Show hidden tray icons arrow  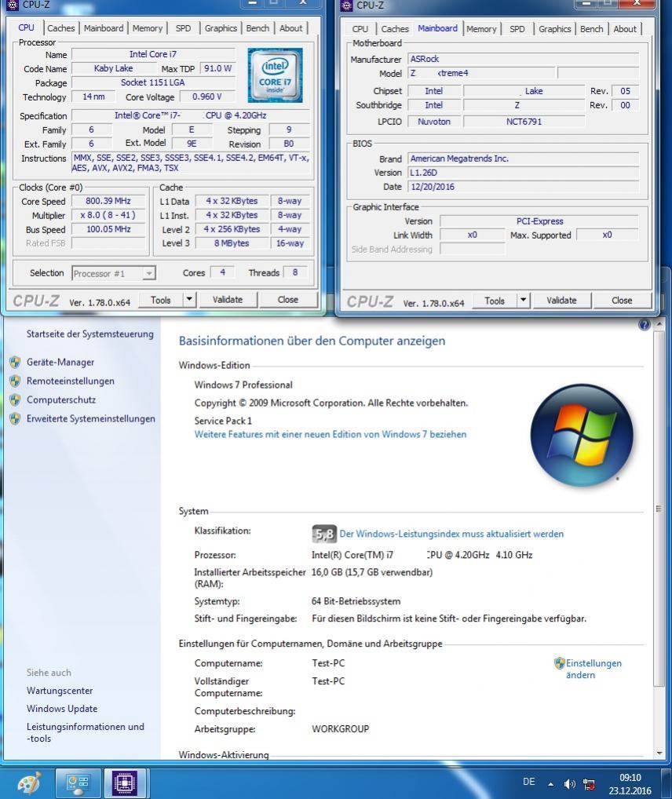click(550, 784)
